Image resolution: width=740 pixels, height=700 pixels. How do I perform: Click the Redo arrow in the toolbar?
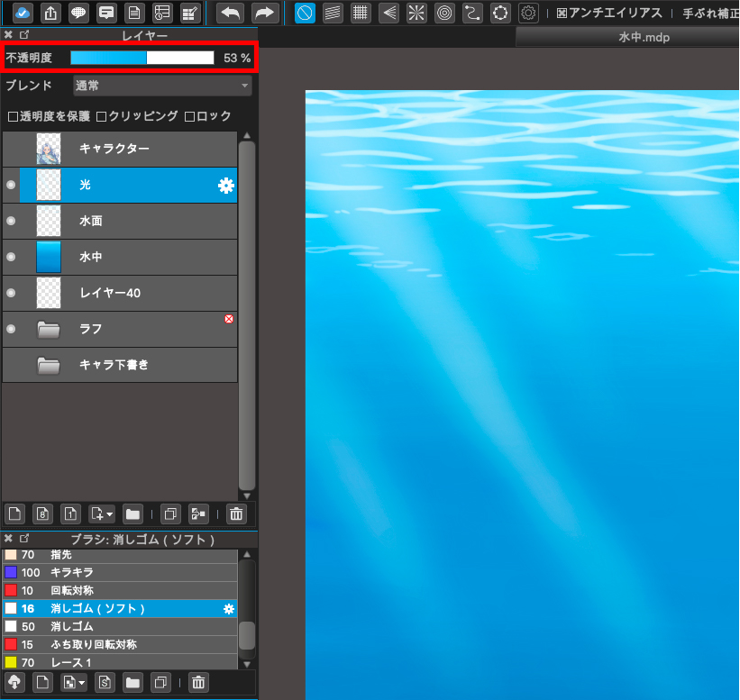[x=264, y=13]
